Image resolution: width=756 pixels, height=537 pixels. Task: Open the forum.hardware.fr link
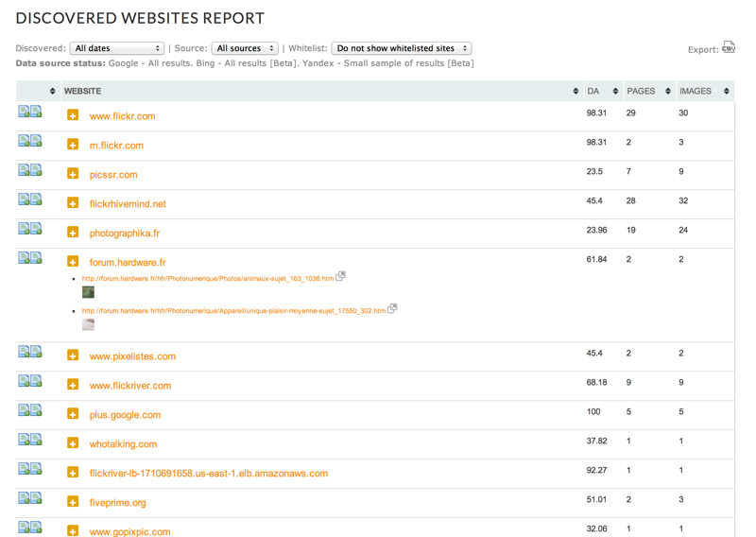[x=128, y=263]
